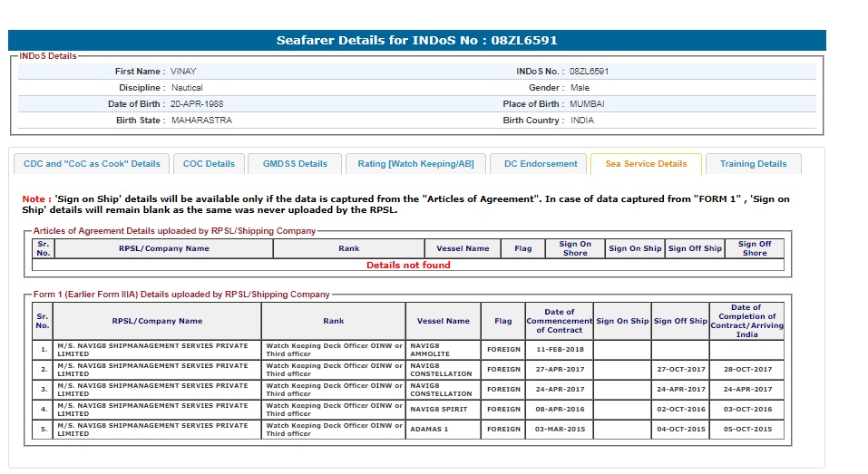Select the Rating [Watch Keeping/AB] tab
This screenshot has width=868, height=474.
tap(415, 164)
